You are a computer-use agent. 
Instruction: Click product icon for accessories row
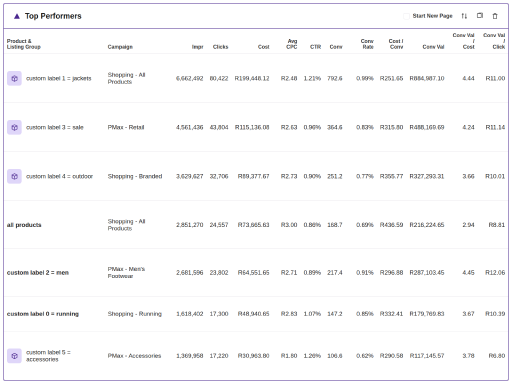tap(14, 356)
